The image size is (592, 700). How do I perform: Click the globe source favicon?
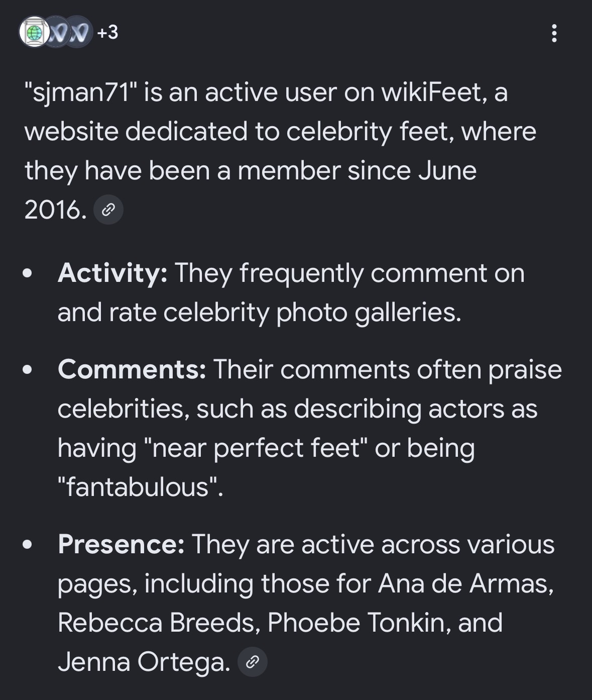tap(34, 33)
